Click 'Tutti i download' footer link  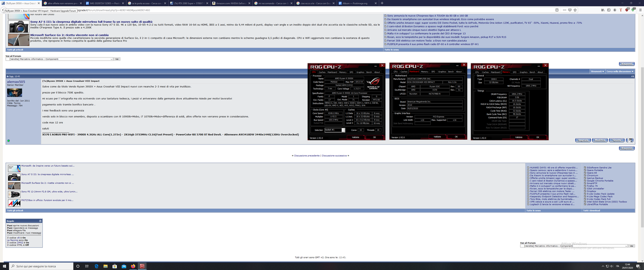[591, 211]
